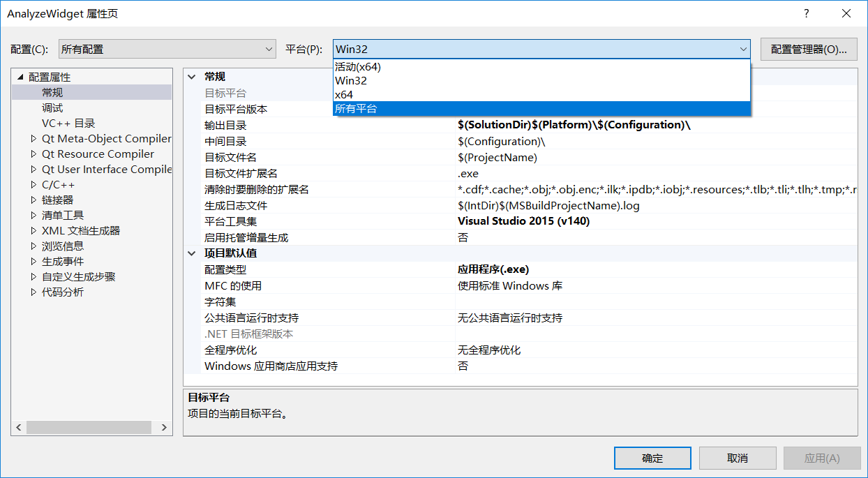Open 配置管理器(O)... button
This screenshot has width=868, height=478.
tap(809, 49)
